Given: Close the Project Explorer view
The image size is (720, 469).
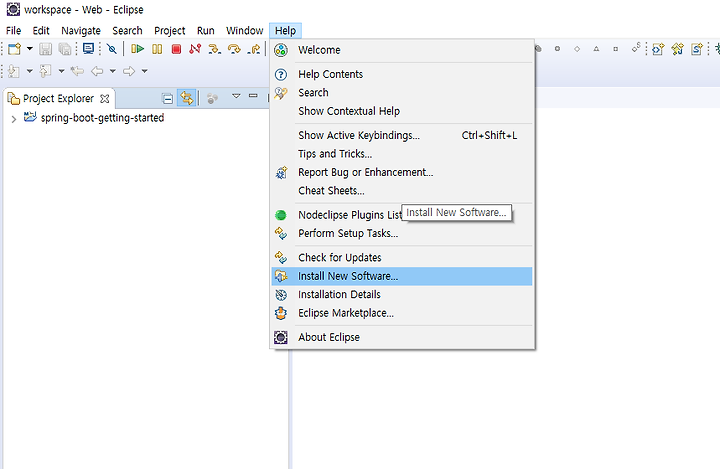Looking at the screenshot, I should click(105, 99).
